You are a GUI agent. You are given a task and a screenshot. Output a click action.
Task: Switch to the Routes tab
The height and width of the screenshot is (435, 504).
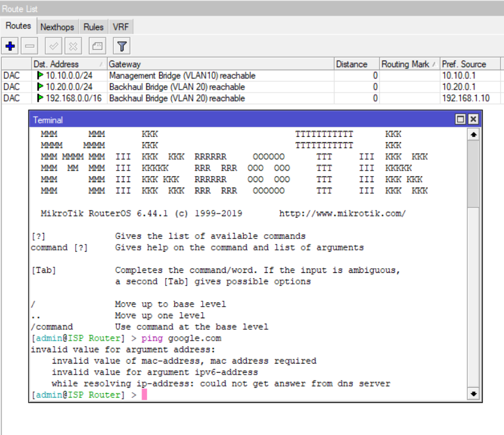click(18, 26)
